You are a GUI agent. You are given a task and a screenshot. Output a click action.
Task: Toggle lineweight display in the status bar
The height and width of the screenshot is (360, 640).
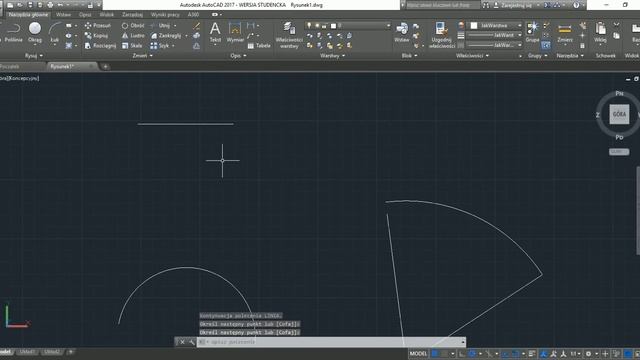click(532, 353)
